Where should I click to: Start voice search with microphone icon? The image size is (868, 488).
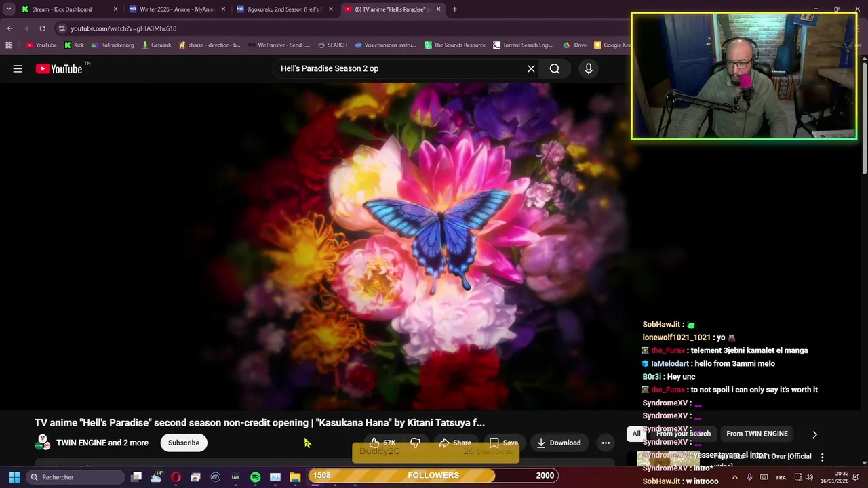coord(588,68)
